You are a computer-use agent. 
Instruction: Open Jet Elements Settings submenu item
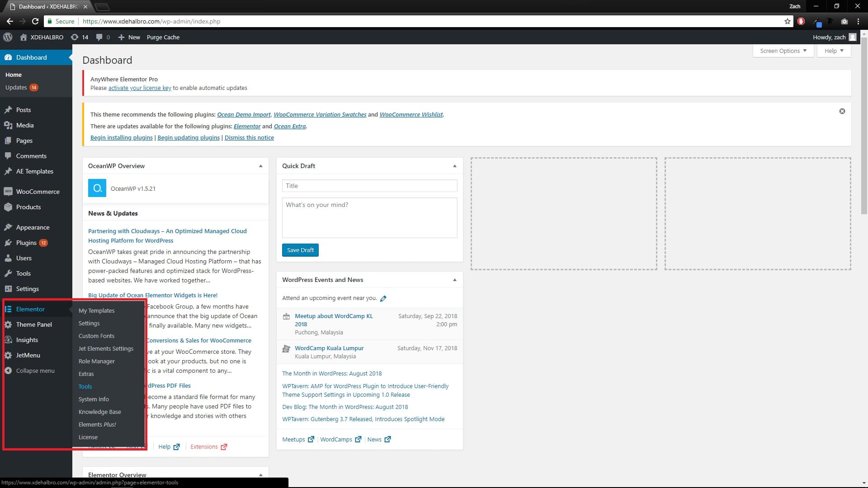click(x=106, y=348)
